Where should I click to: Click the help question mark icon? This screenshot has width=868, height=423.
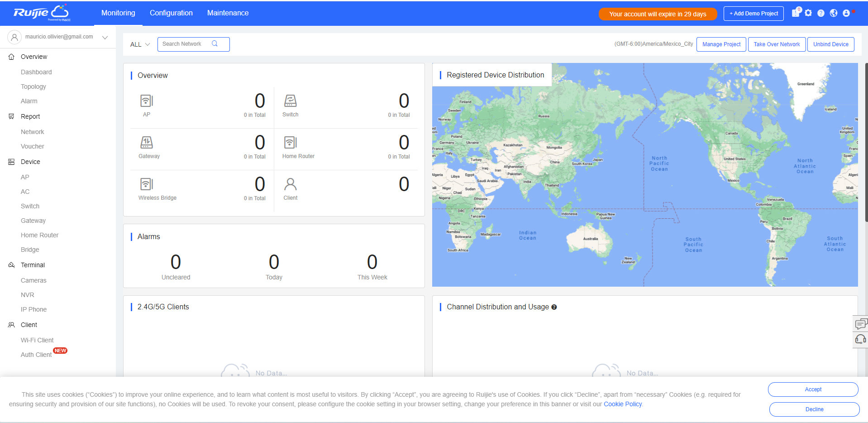tap(821, 13)
